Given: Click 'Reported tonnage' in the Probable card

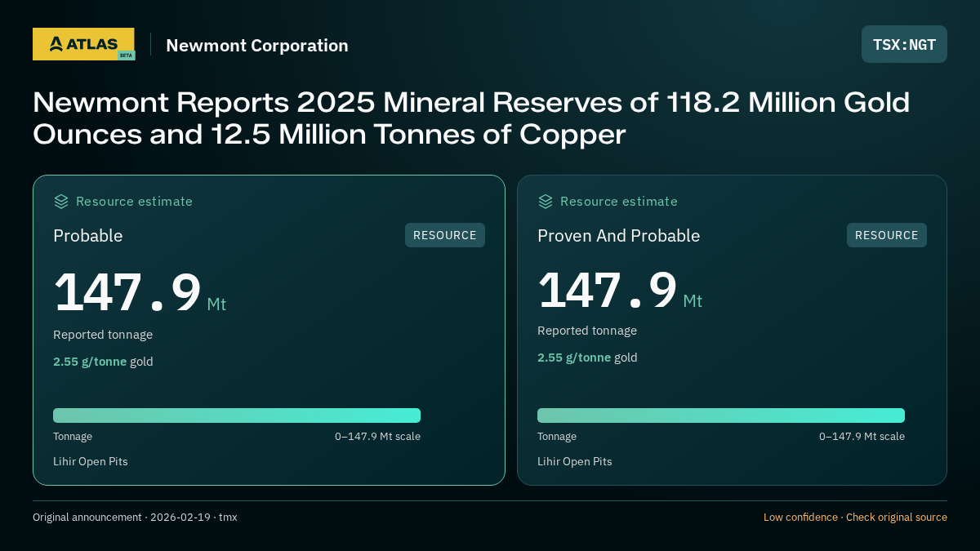Looking at the screenshot, I should pyautogui.click(x=103, y=335).
